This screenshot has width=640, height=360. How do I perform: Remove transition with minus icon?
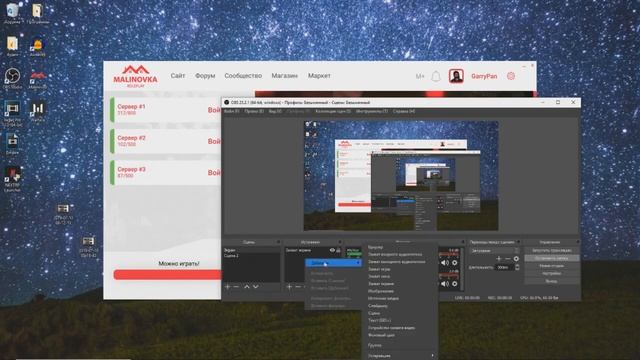(508, 259)
